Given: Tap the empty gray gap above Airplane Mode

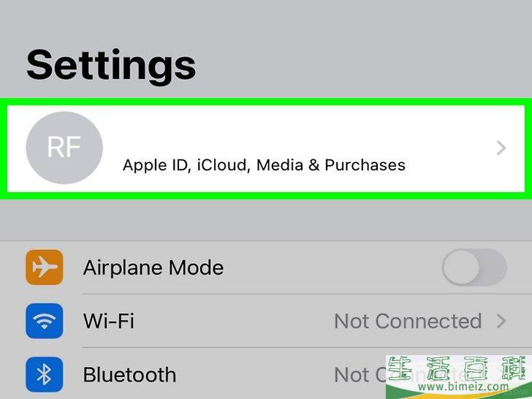Looking at the screenshot, I should (266, 220).
